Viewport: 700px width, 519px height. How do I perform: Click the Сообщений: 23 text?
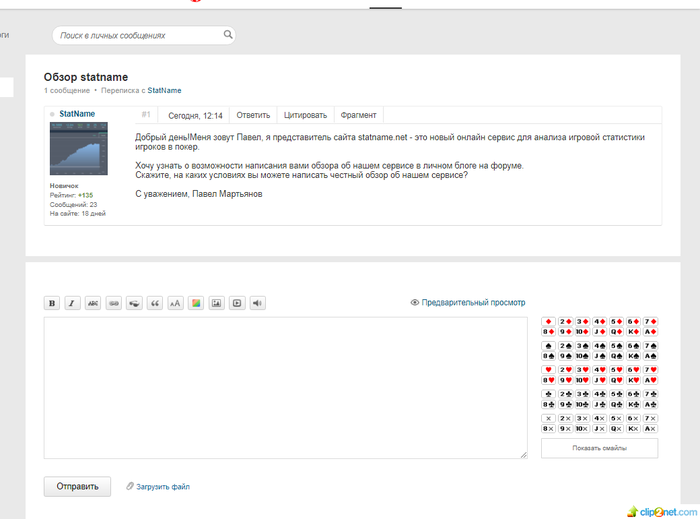pos(73,204)
